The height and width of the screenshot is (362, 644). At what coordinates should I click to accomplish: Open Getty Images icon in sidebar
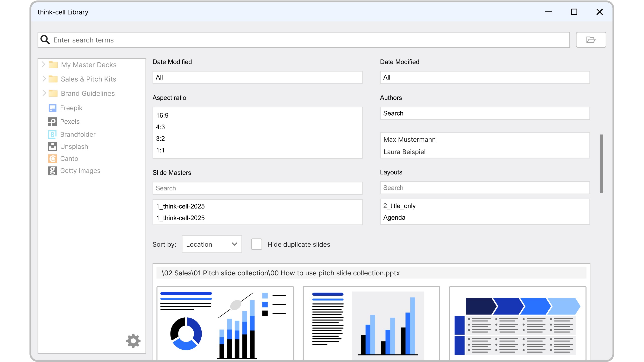pyautogui.click(x=52, y=171)
